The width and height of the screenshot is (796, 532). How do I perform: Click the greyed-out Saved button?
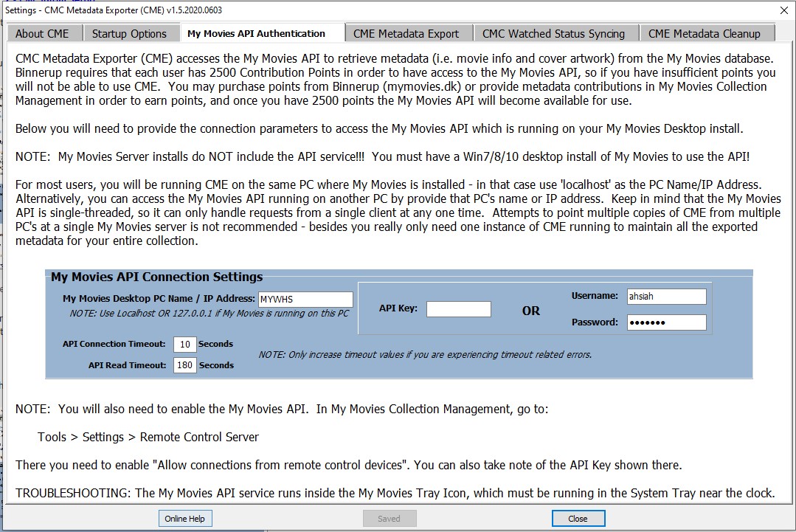click(x=390, y=518)
